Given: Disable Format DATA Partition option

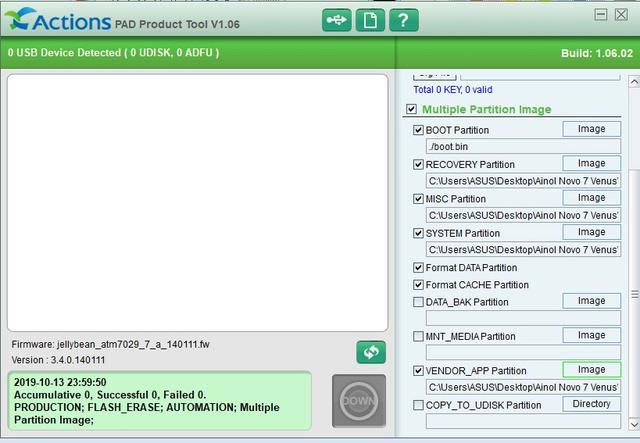Looking at the screenshot, I should coord(418,267).
